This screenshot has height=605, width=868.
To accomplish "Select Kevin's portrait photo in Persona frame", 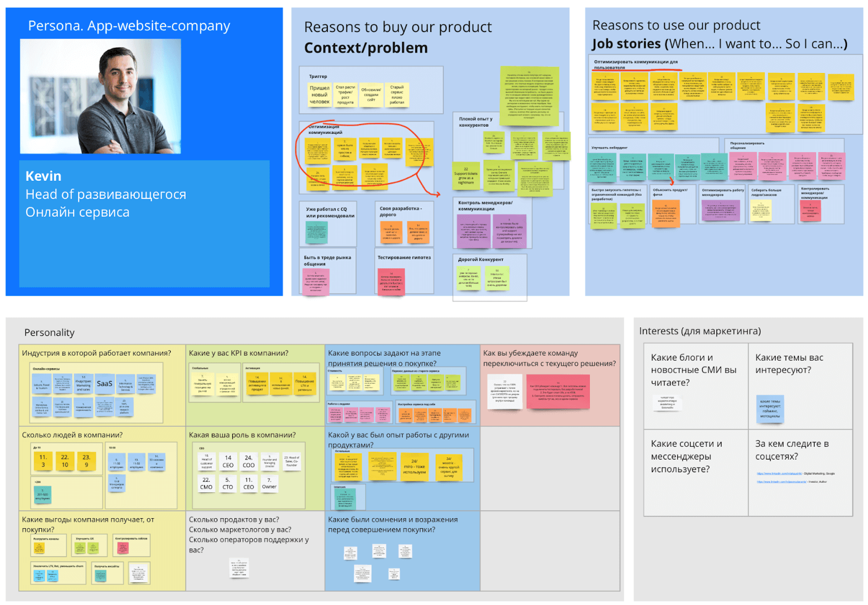I will click(100, 96).
